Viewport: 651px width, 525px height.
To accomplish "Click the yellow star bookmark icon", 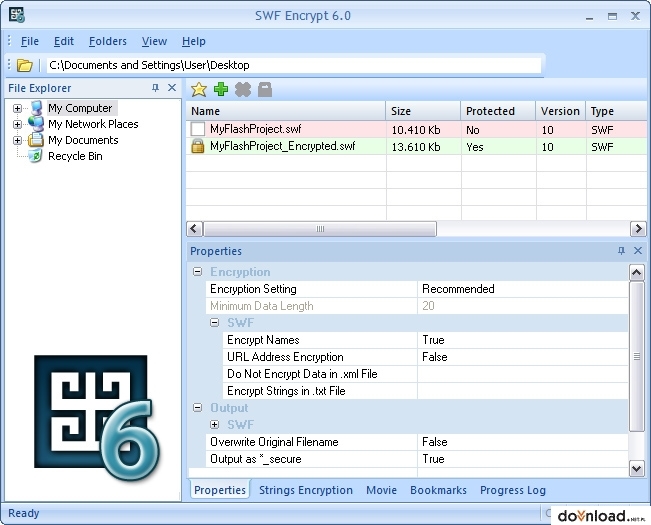I will (x=199, y=89).
